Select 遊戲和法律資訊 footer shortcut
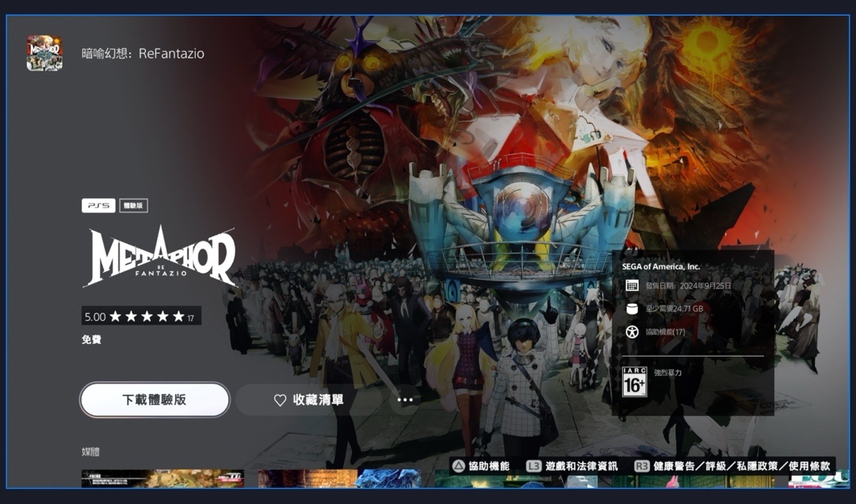Viewport: 856px width, 504px height. (x=582, y=466)
